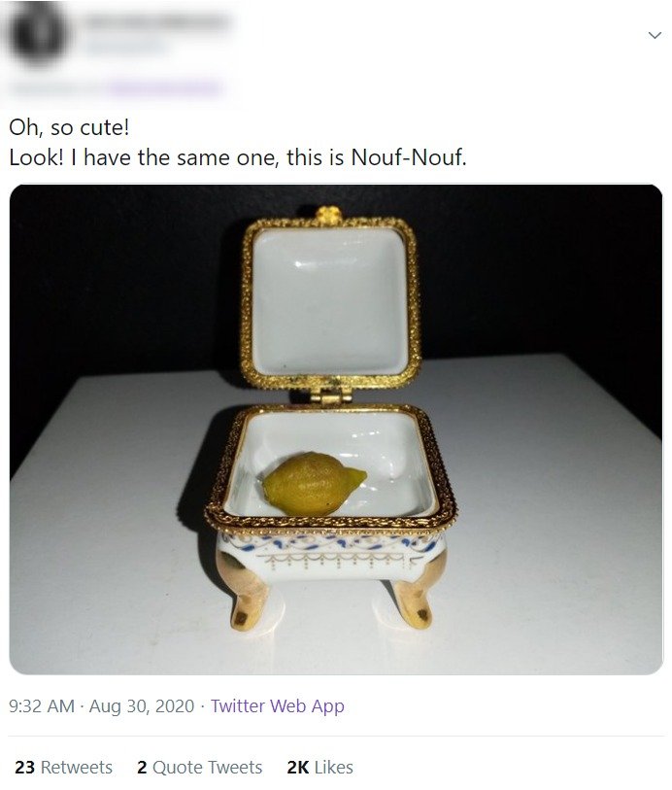Open the blurred profile avatar
The width and height of the screenshot is (672, 790).
(x=38, y=34)
